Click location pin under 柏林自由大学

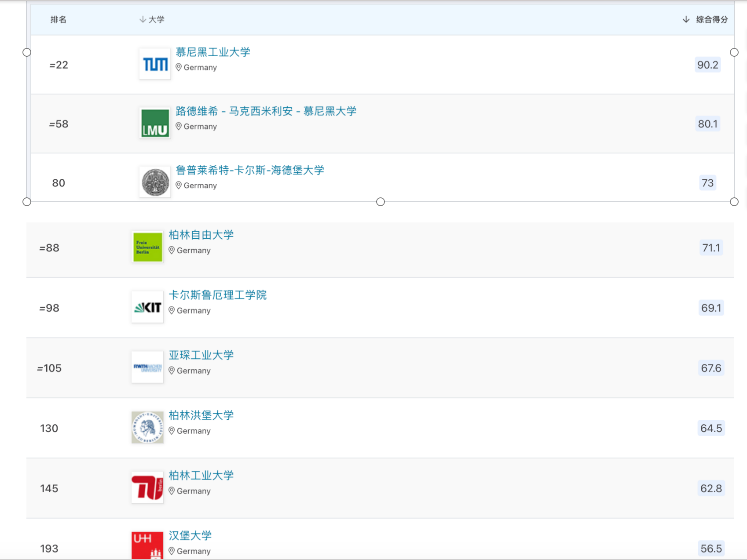[172, 250]
